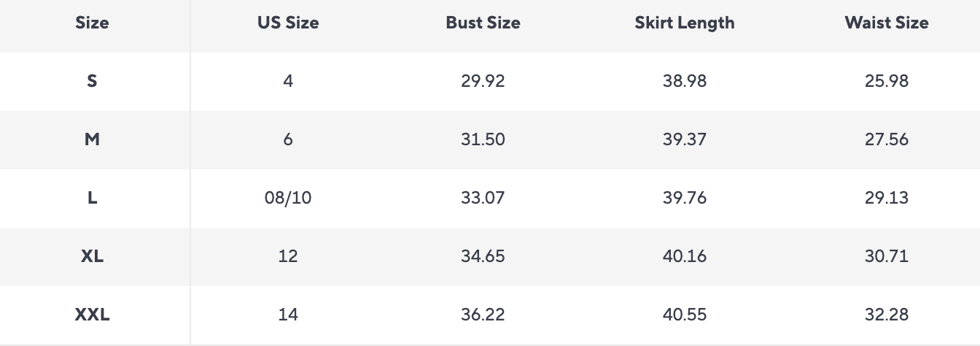Click the XL size row label
Image resolution: width=980 pixels, height=346 pixels.
coord(92,256)
